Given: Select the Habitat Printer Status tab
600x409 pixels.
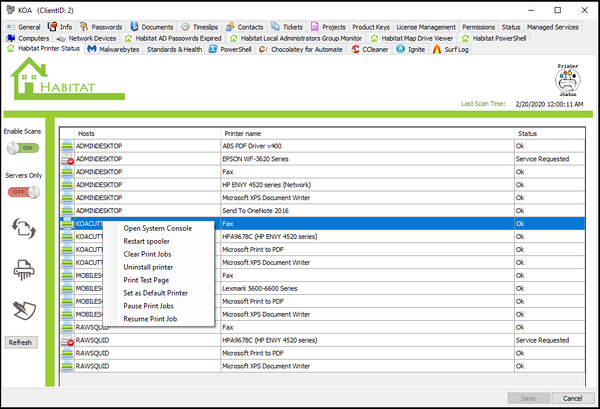Looking at the screenshot, I should (x=44, y=49).
